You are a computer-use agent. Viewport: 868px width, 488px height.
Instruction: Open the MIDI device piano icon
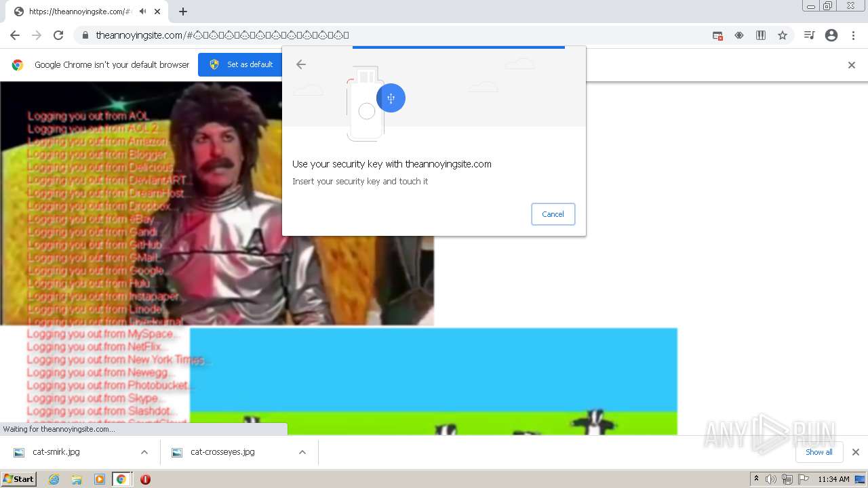[761, 35]
